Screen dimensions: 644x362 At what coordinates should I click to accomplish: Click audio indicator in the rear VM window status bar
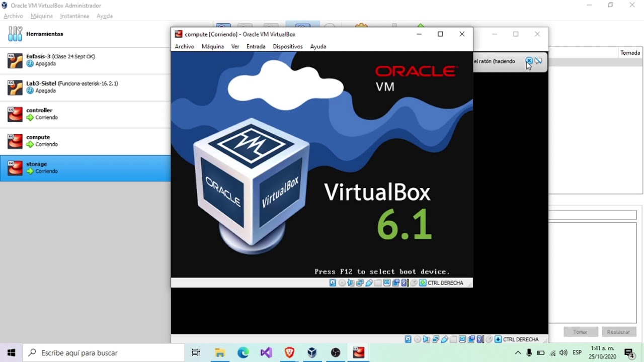(x=426, y=339)
